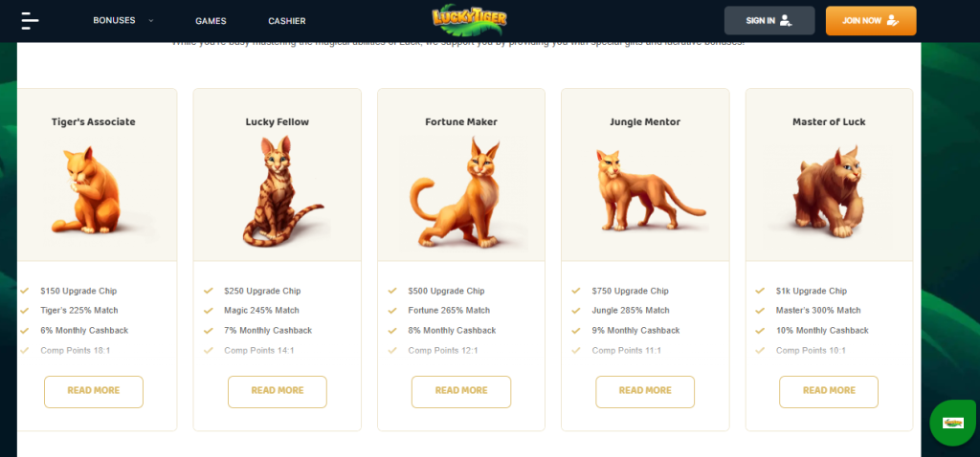Click the Tiger's Associate cat image

coord(86,190)
